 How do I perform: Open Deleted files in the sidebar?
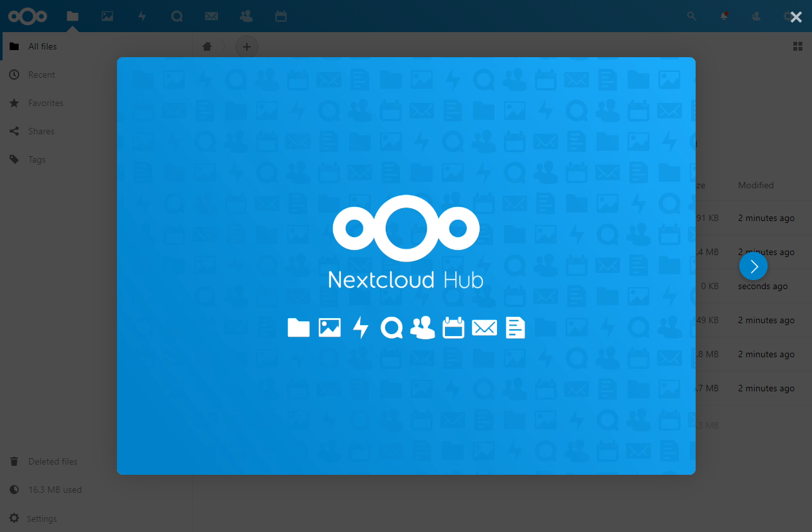click(96, 461)
